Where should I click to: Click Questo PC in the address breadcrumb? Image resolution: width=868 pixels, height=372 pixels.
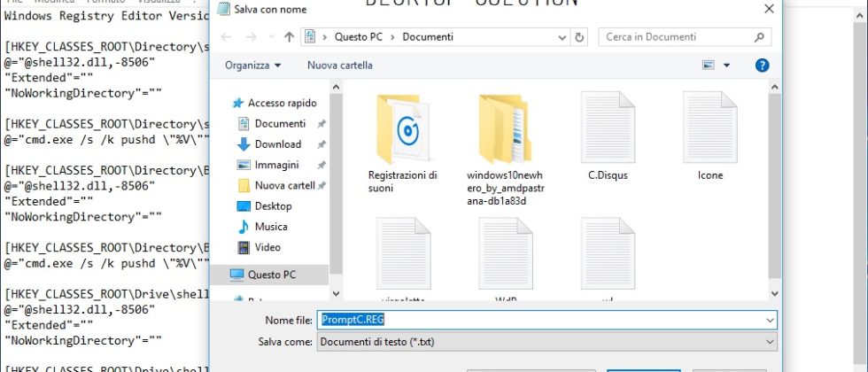(x=360, y=37)
